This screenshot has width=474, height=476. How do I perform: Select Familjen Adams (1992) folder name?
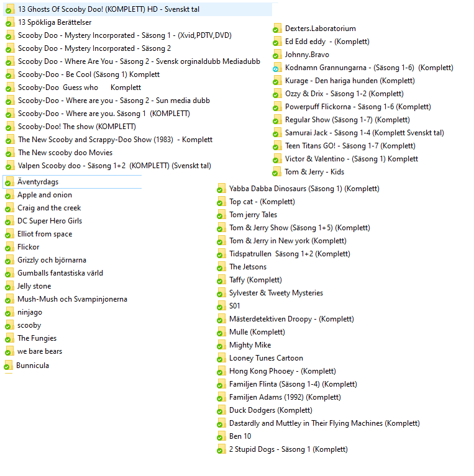(285, 397)
